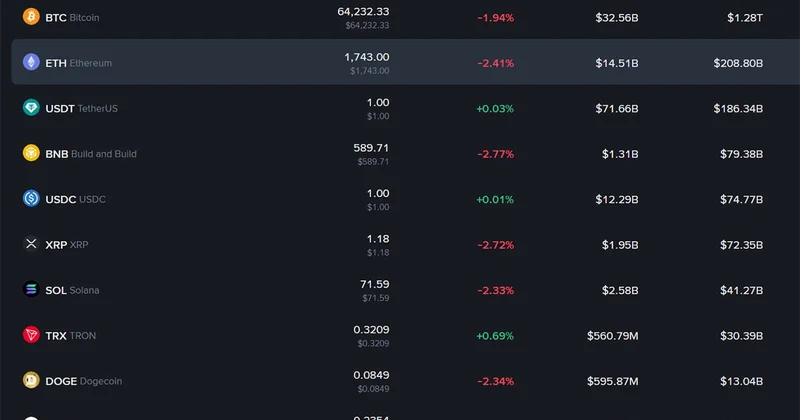Click the $1.95B XRP volume
This screenshot has height=420, width=800.
(x=620, y=245)
